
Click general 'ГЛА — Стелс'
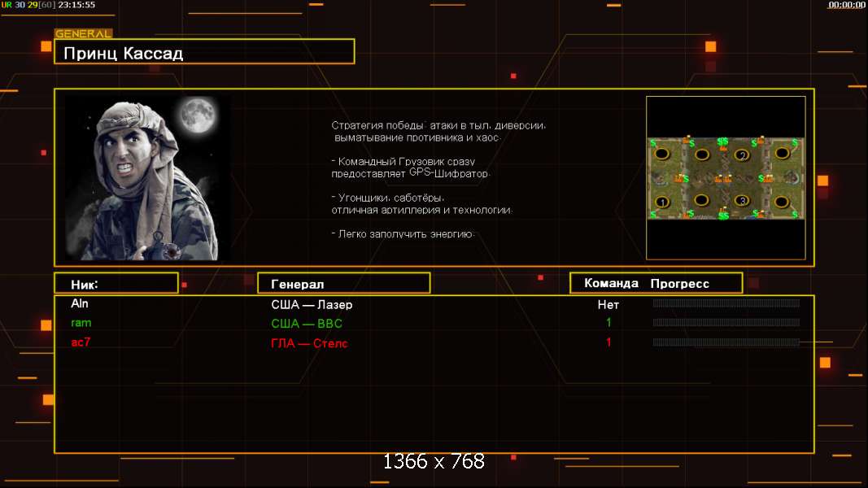[x=309, y=343]
